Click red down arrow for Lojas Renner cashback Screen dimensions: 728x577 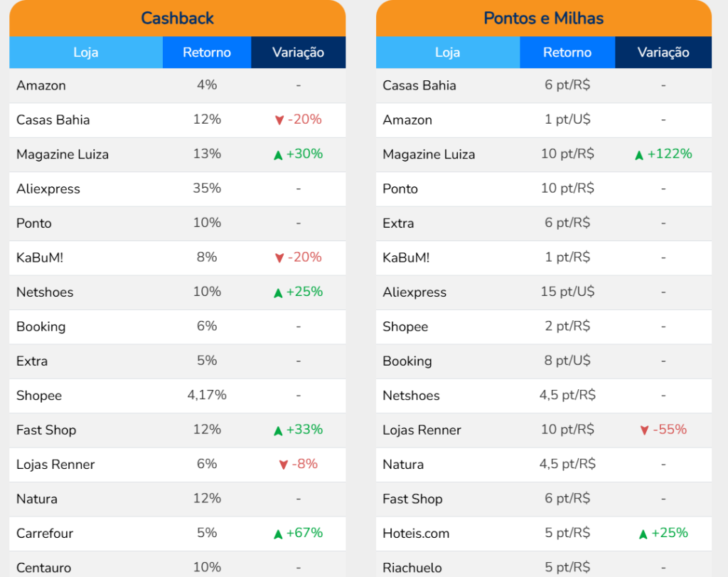pyautogui.click(x=283, y=465)
